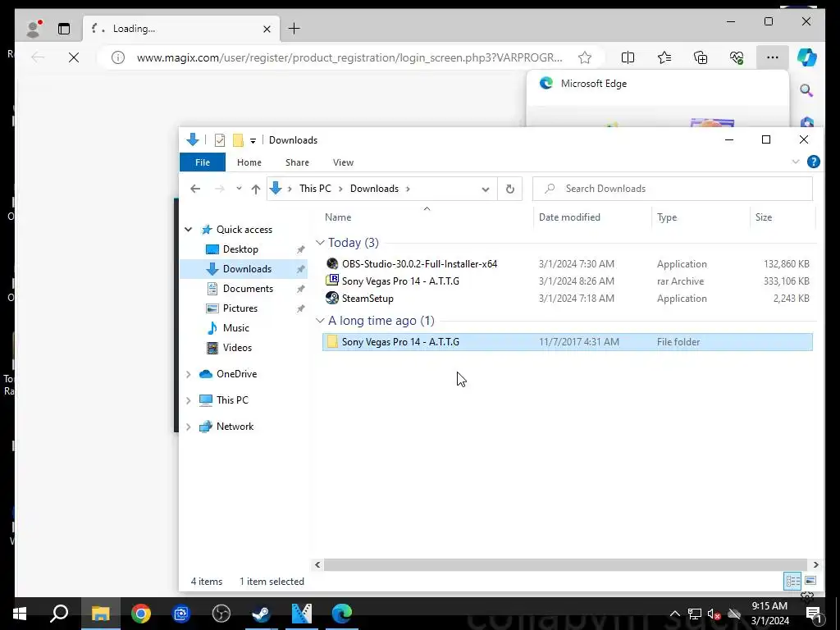Close the Loading browser tab
840x630 pixels.
click(x=267, y=29)
